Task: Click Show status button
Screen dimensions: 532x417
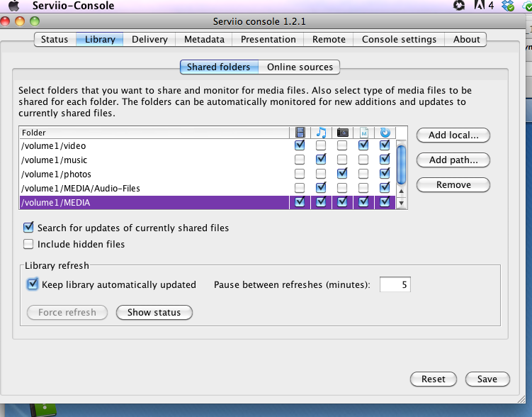Action: pos(154,313)
